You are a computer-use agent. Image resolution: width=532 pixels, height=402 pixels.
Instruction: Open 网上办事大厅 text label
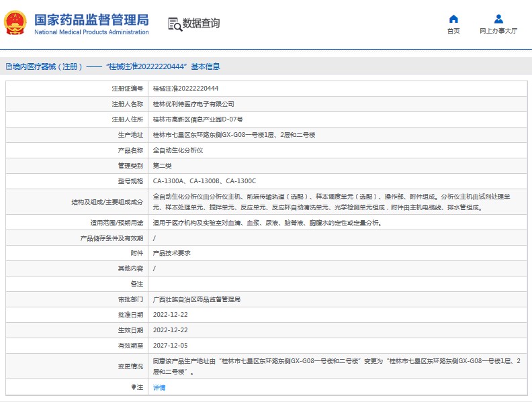tap(498, 31)
